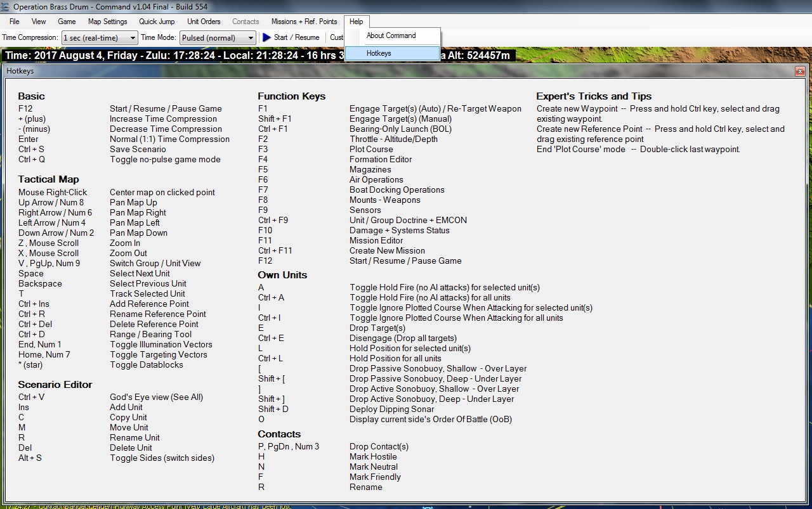
Task: Click the 'Scenario Editor' section heading
Action: click(x=55, y=385)
